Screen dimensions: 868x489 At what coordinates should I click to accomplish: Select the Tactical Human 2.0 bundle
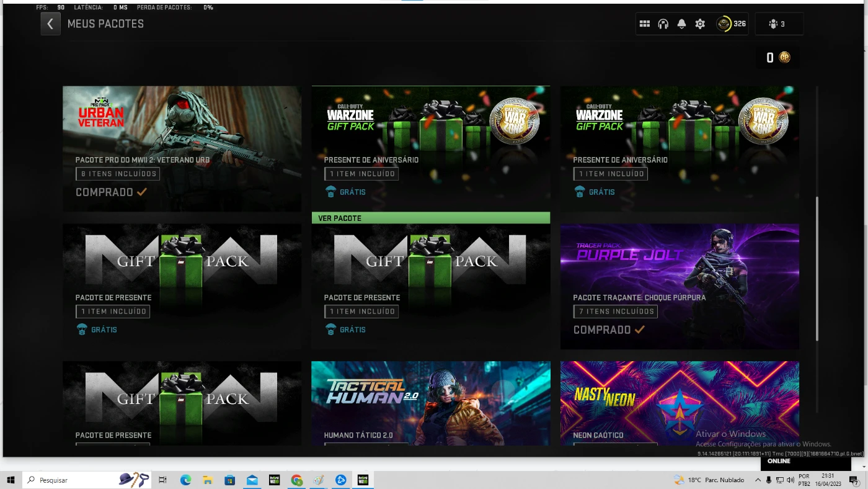pyautogui.click(x=430, y=403)
